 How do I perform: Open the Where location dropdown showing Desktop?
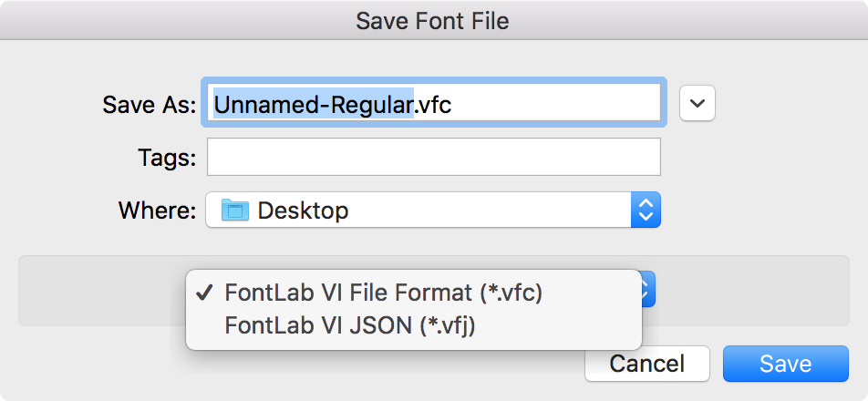433,210
